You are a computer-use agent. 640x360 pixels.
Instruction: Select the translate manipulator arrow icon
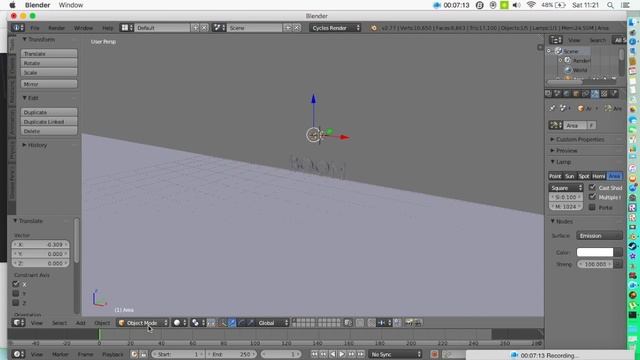[232, 322]
